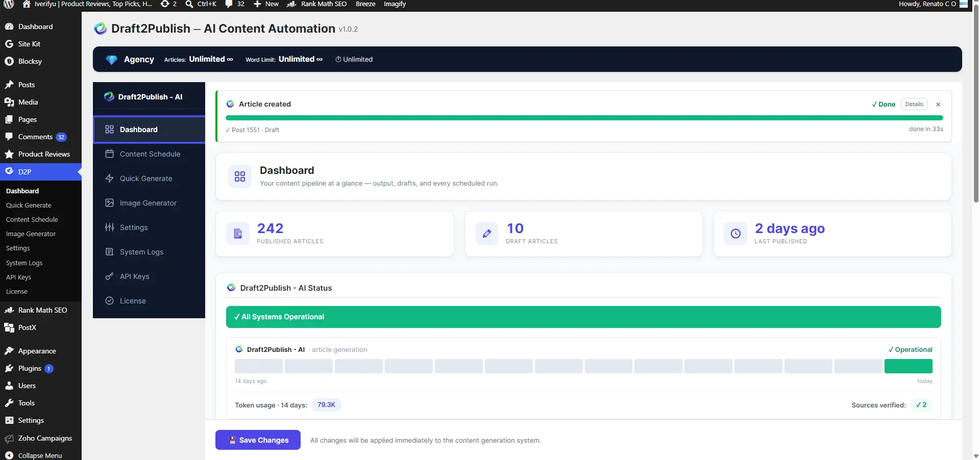Open Product Reviews menu
This screenshot has height=460, width=980.
coord(41,154)
